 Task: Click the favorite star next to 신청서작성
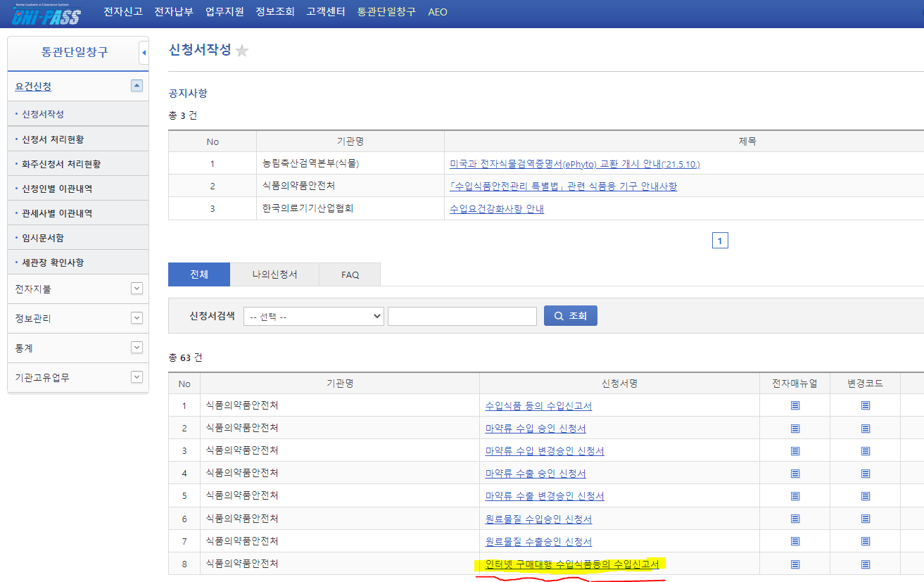click(x=242, y=49)
